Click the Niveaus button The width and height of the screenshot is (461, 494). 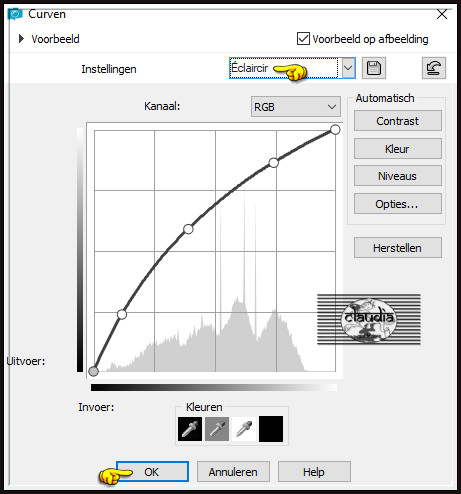click(398, 176)
